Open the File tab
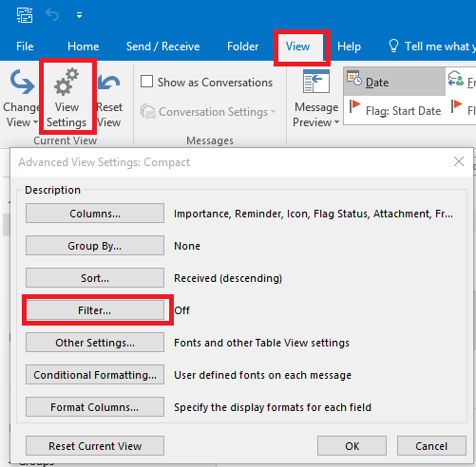The height and width of the screenshot is (467, 476). pyautogui.click(x=25, y=47)
